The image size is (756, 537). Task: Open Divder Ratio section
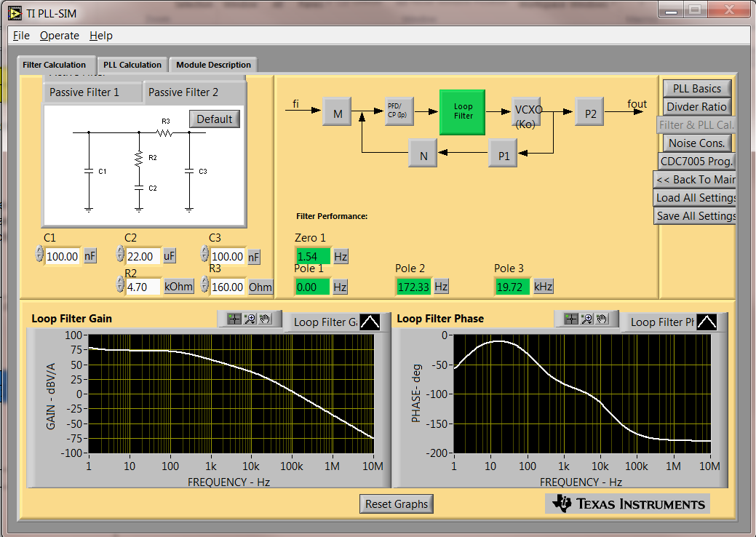(696, 107)
